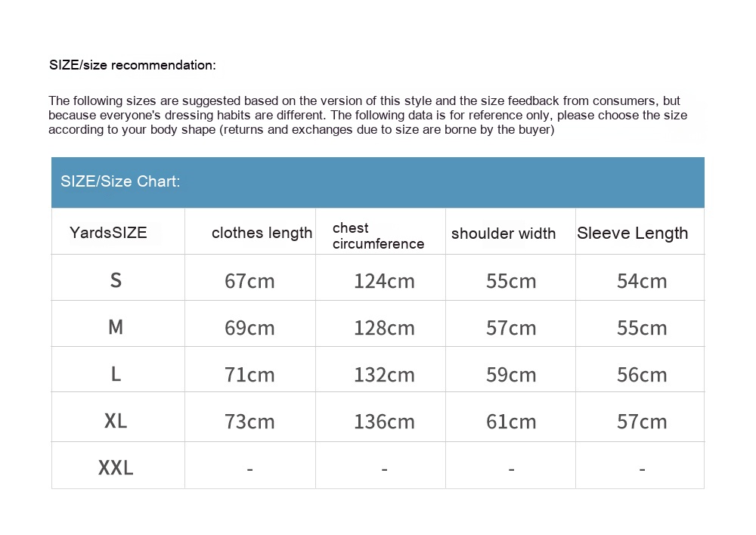
Task: Select the 61cm shoulder width cell
Action: pyautogui.click(x=511, y=422)
